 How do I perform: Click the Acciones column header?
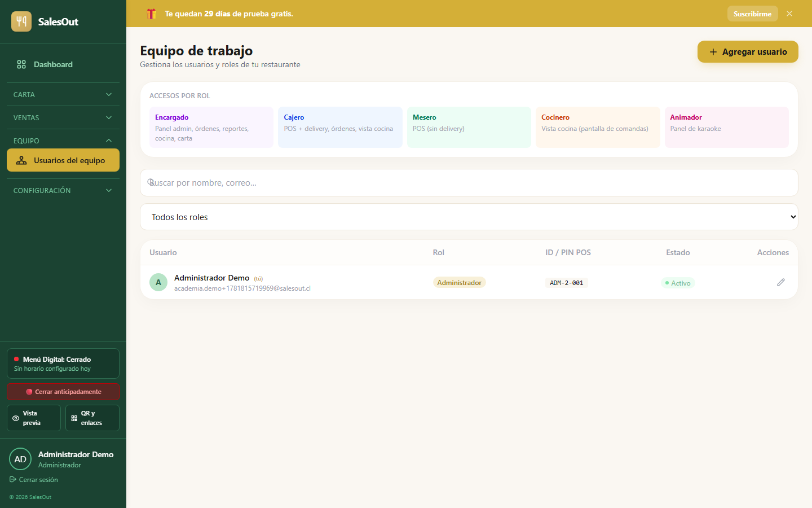point(773,252)
